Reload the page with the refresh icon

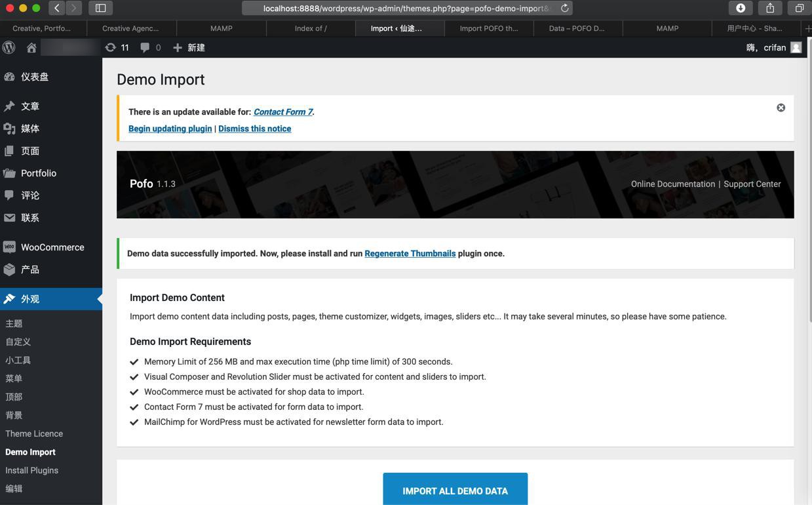click(564, 9)
